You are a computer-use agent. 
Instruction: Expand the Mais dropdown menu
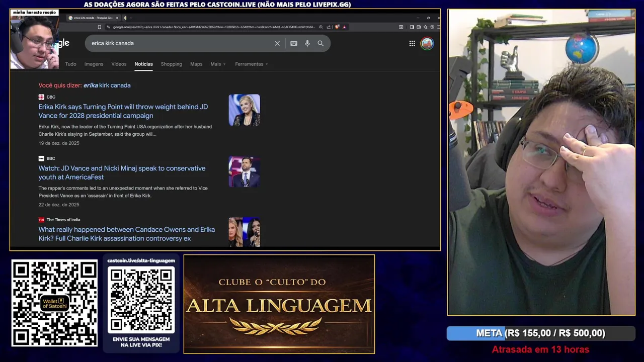[x=218, y=64]
